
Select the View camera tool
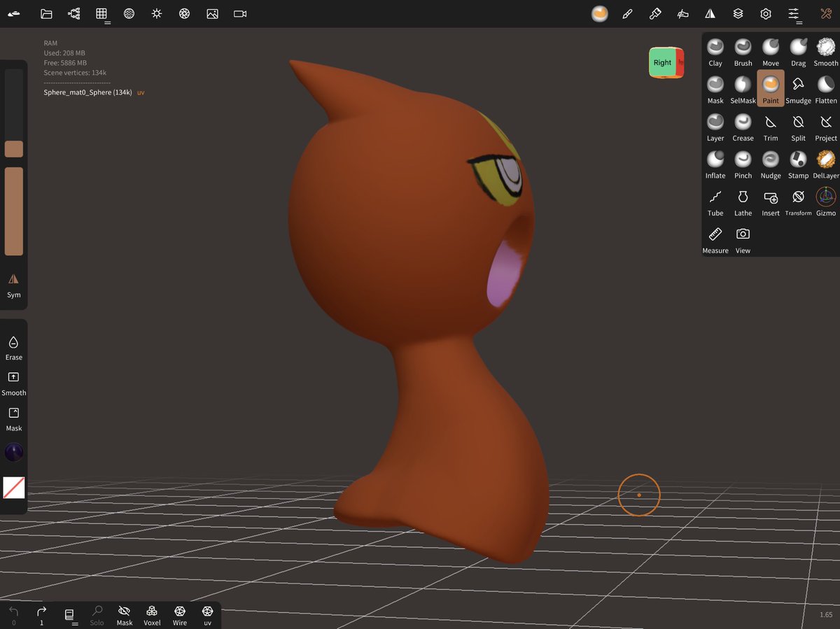pos(743,240)
